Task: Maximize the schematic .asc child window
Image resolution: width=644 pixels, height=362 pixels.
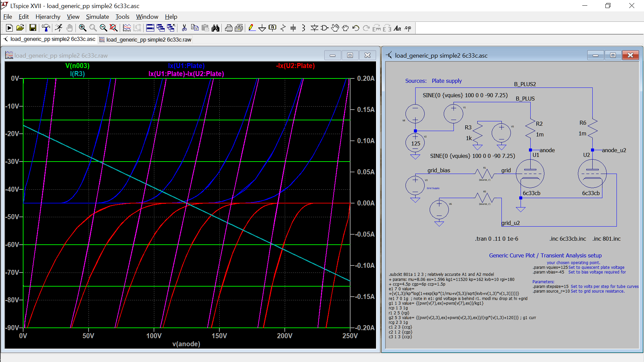Action: 613,55
